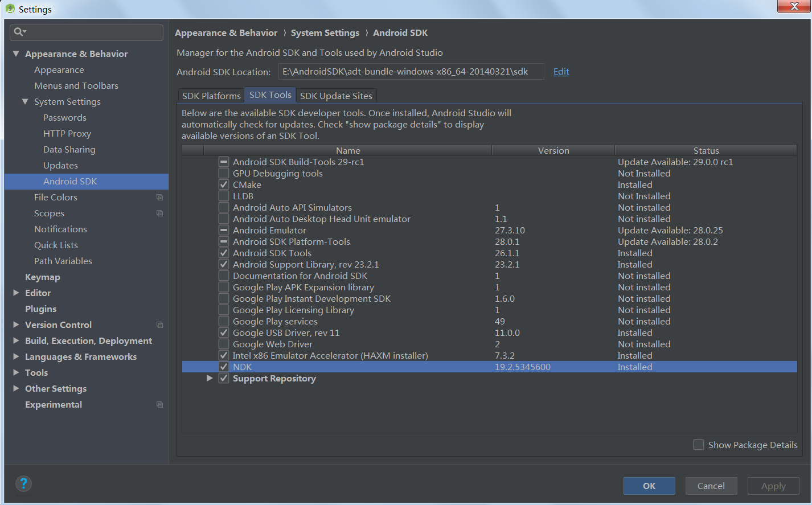Uncheck Android Support Library rev 23.2.1 box
Image resolution: width=812 pixels, height=505 pixels.
[x=224, y=265]
